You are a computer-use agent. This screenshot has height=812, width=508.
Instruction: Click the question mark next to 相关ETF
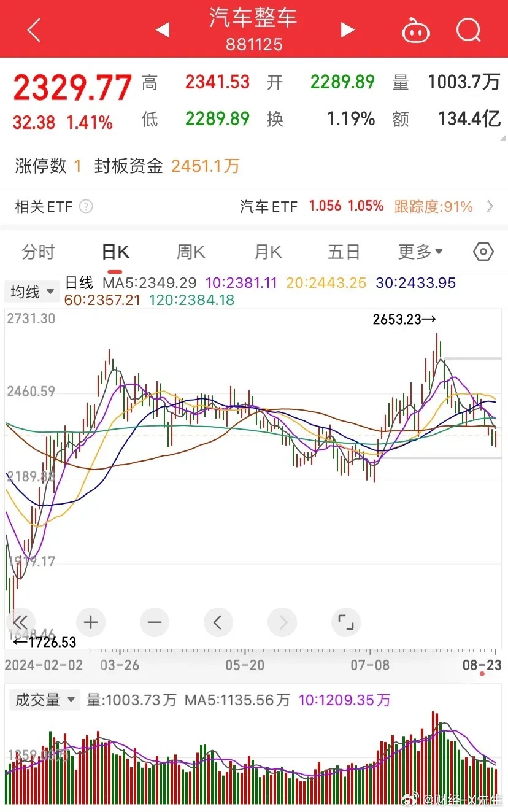pyautogui.click(x=87, y=206)
